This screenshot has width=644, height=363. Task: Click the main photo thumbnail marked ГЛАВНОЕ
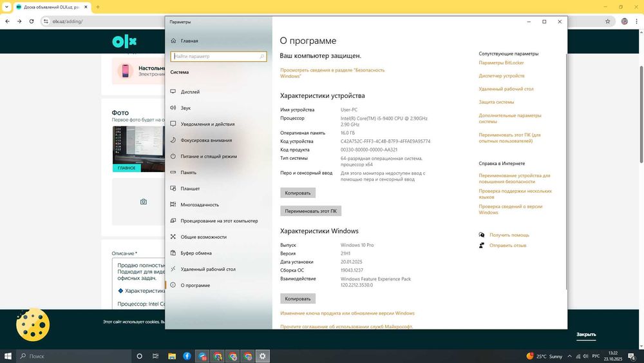coord(138,149)
